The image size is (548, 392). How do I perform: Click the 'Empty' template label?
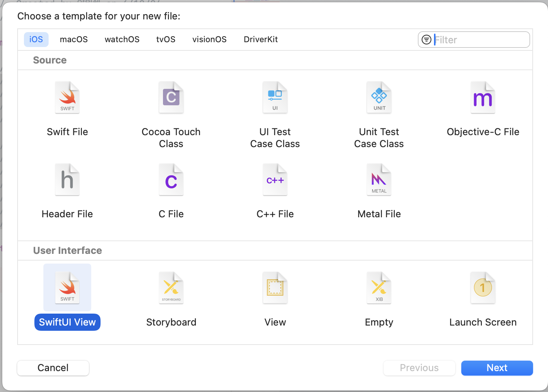click(x=379, y=322)
